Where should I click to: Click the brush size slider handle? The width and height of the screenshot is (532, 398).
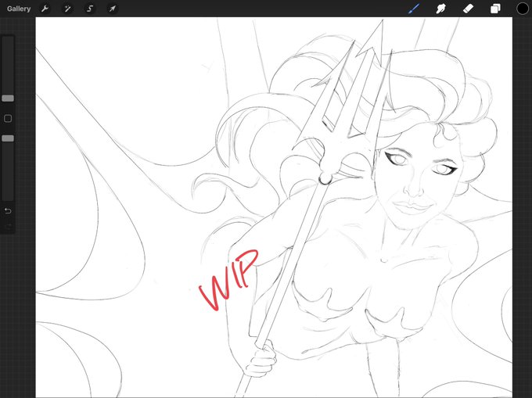pos(8,99)
